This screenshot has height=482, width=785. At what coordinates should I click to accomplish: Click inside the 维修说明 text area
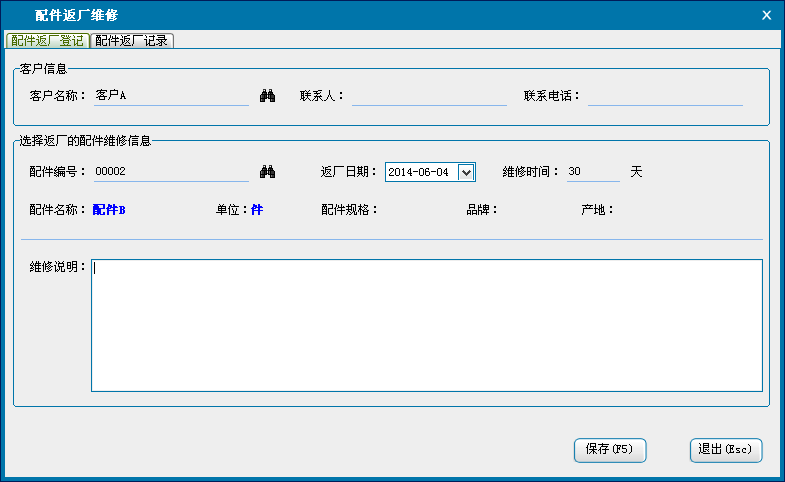coord(426,325)
